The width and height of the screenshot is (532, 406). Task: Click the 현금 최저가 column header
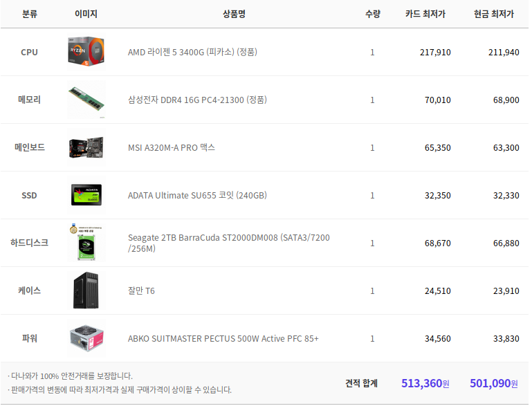coord(494,14)
